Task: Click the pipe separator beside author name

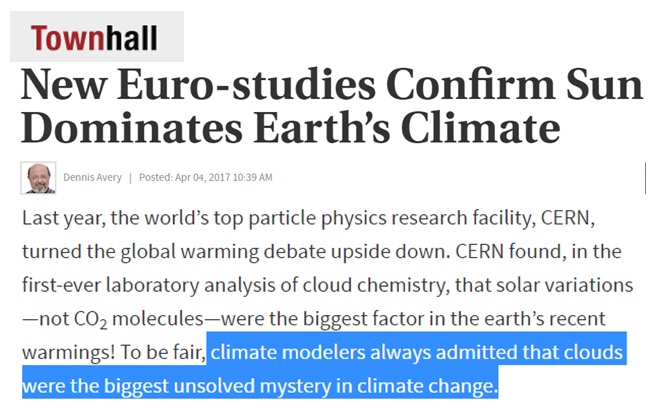Action: (x=130, y=177)
